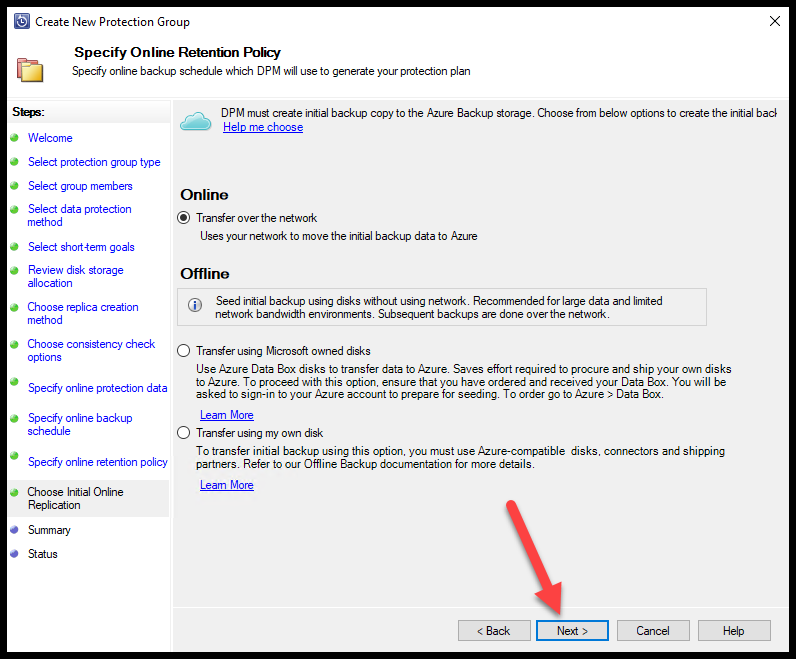Go to 'Select short-term goals' step
The height and width of the screenshot is (659, 796).
(x=81, y=247)
